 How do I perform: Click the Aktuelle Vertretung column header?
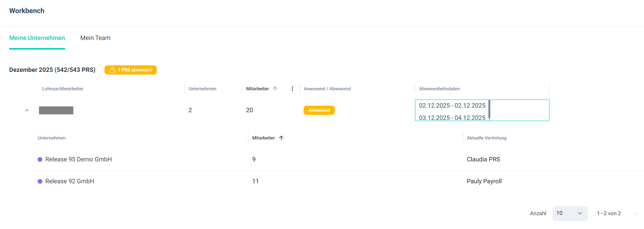coord(486,138)
